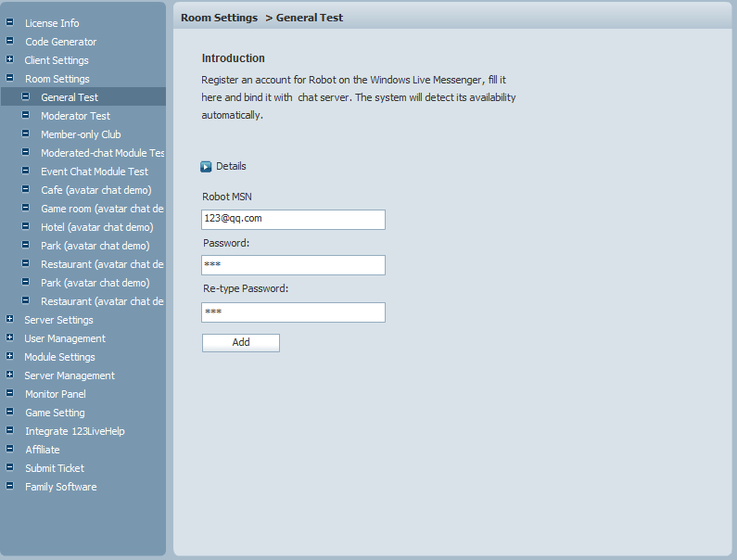Click the minus icon beside Affiliate

9,449
